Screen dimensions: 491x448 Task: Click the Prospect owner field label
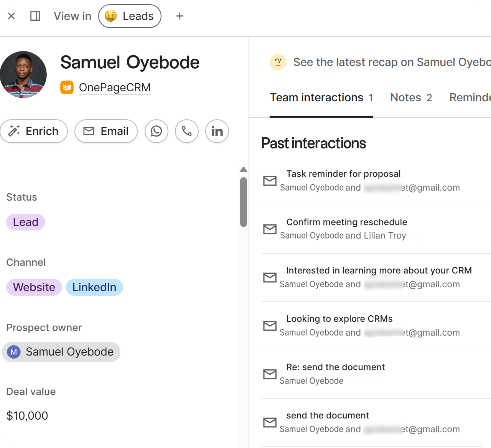coord(44,328)
